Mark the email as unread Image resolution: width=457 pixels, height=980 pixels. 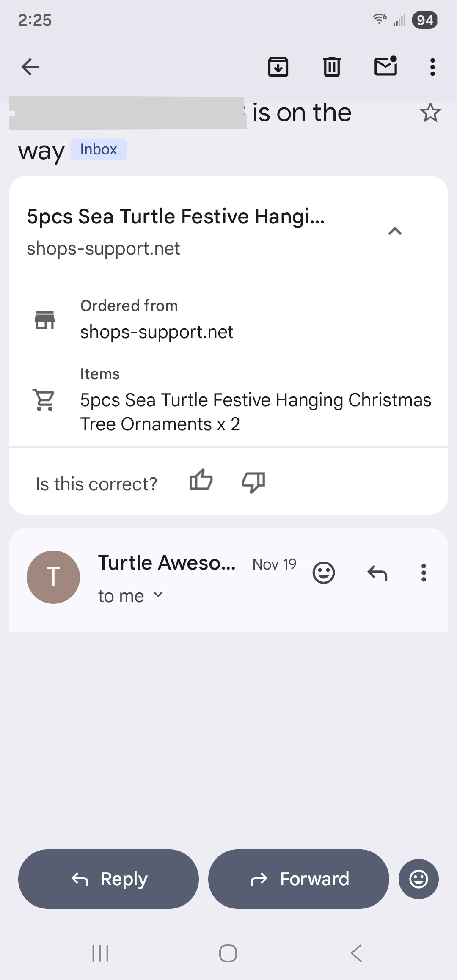(x=385, y=66)
